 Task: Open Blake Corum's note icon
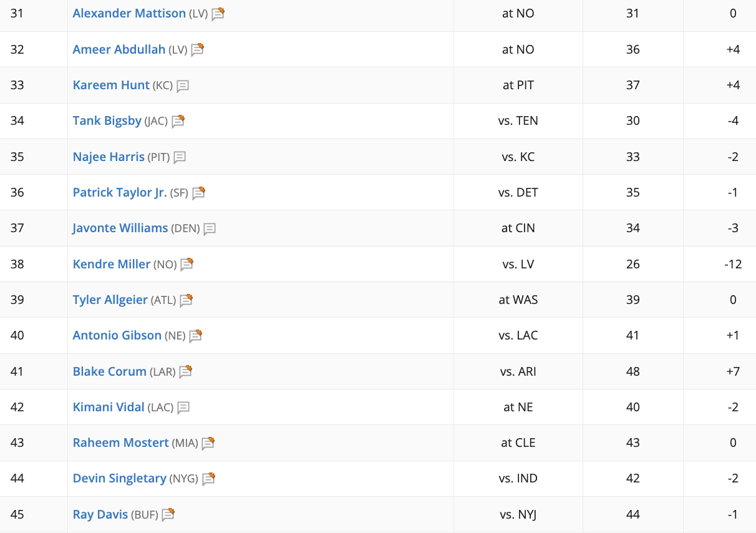point(185,372)
